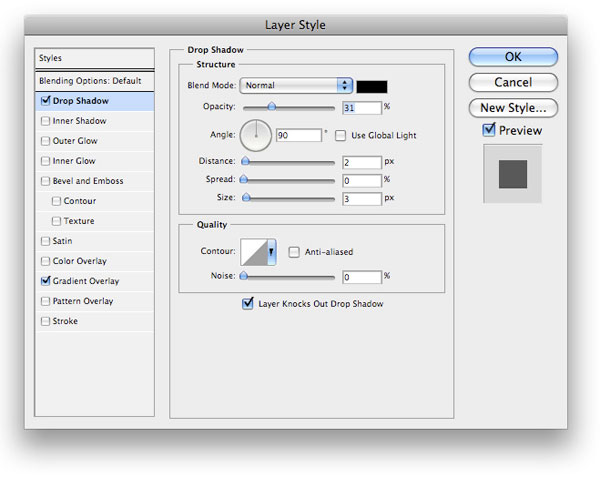The width and height of the screenshot is (600, 477).
Task: Click the Angle value field
Action: point(298,135)
